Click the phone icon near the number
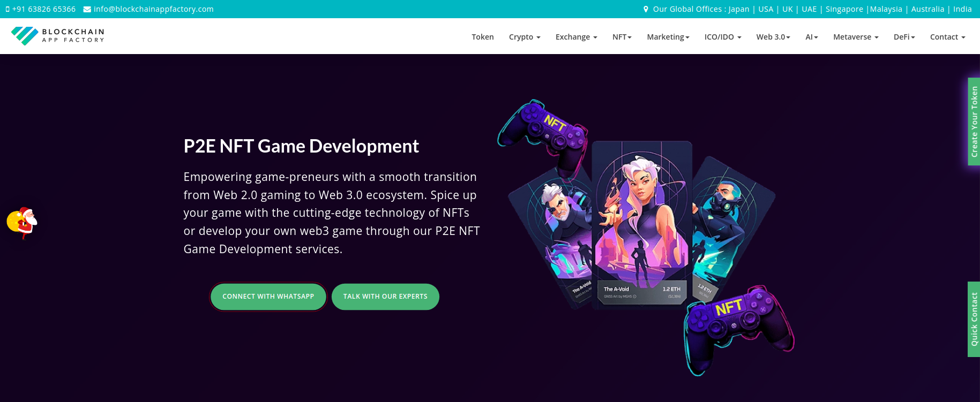Screen dimensions: 980x402 pos(8,9)
